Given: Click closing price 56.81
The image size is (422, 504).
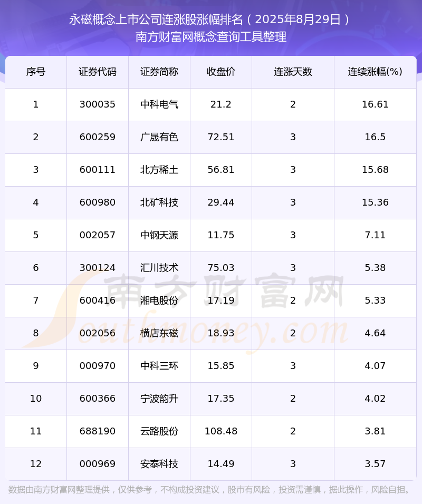Looking at the screenshot, I should [221, 170].
